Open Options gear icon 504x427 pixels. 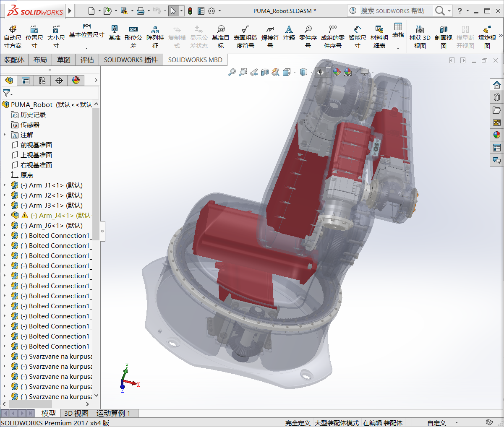click(212, 11)
